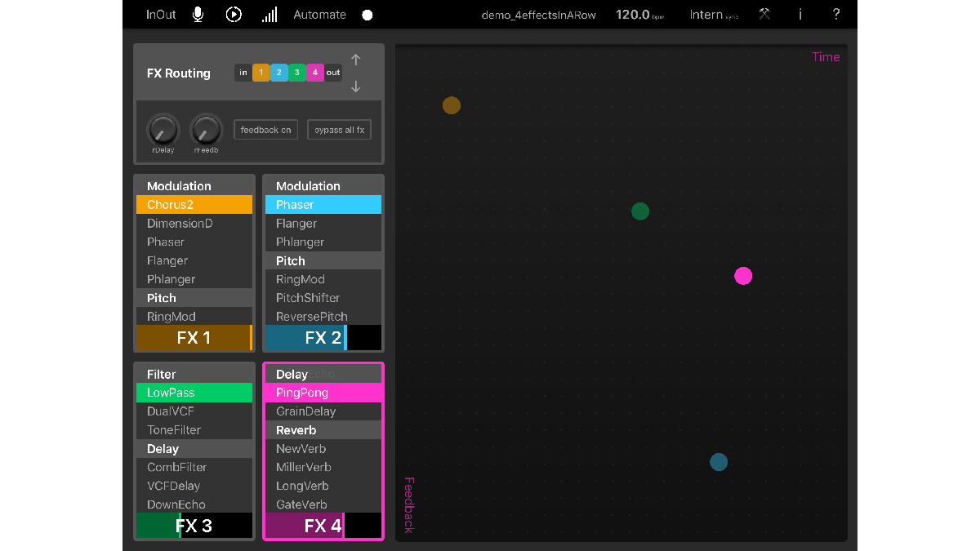980x551 pixels.
Task: Click the 'in' routing block
Action: (x=243, y=73)
